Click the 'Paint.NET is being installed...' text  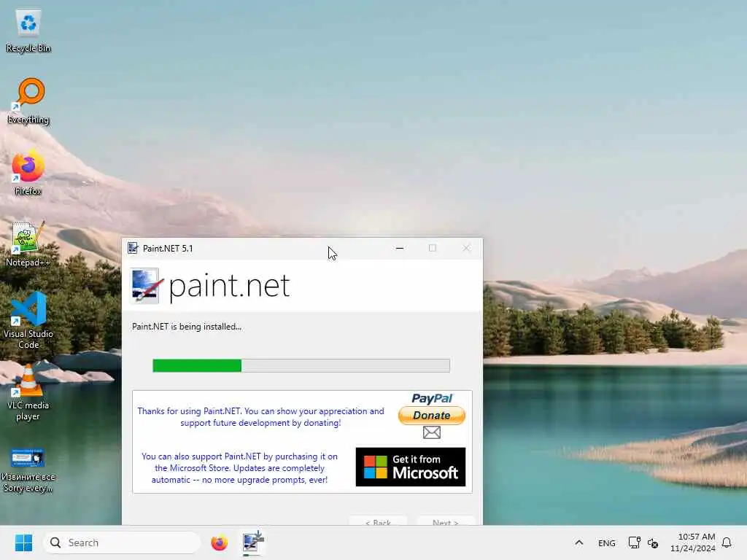(187, 327)
